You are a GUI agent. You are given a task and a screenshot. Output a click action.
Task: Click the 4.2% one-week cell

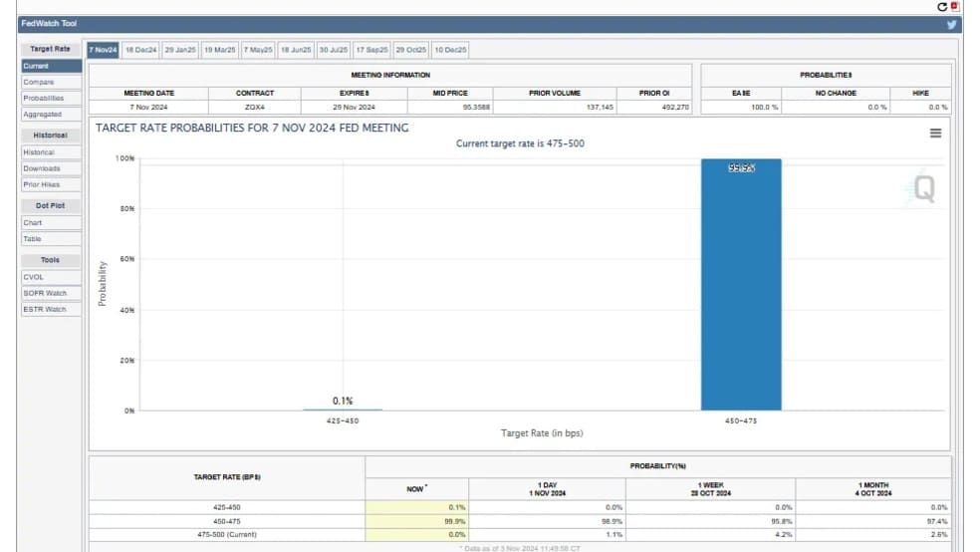pos(711,534)
